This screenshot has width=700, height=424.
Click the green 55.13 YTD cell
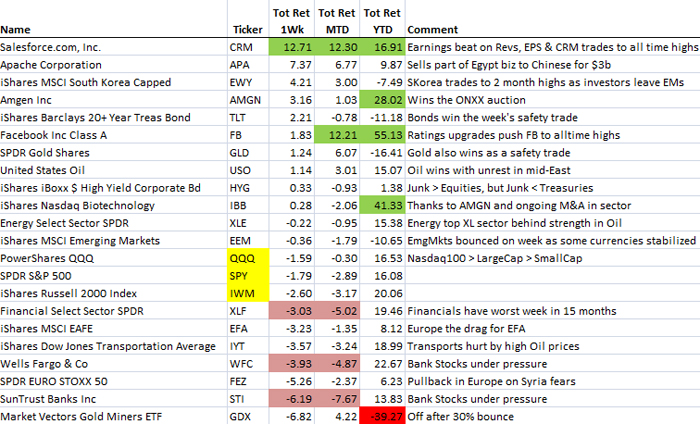point(383,135)
